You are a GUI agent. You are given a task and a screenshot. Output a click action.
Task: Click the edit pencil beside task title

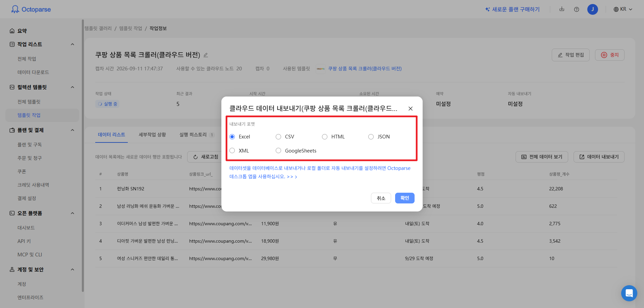coord(206,55)
